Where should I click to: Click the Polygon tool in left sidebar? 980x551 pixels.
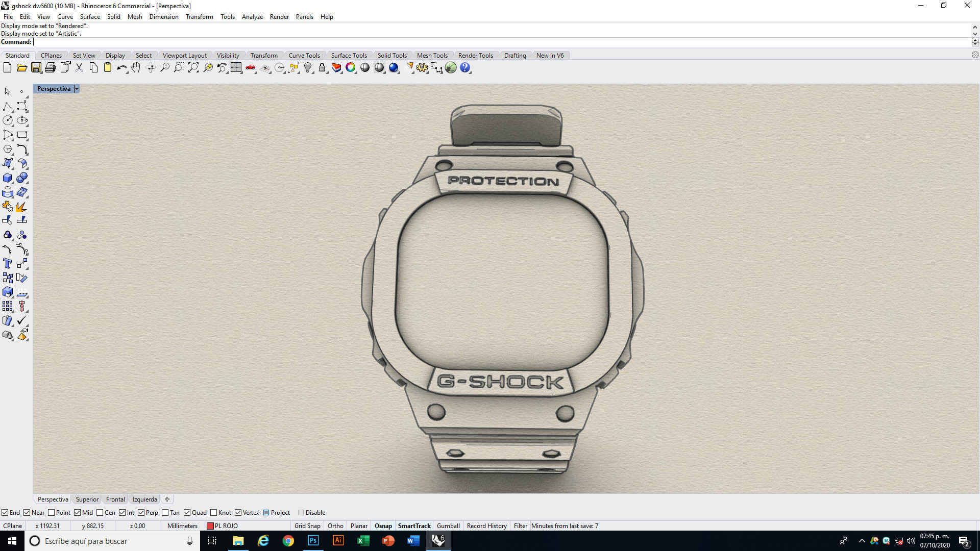[8, 149]
